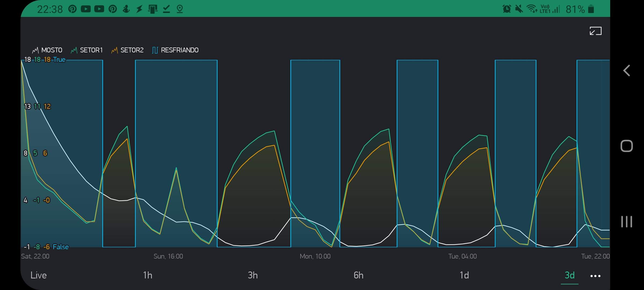644x290 pixels.
Task: Tap the Wi-Fi signal status icon
Action: [x=532, y=9]
